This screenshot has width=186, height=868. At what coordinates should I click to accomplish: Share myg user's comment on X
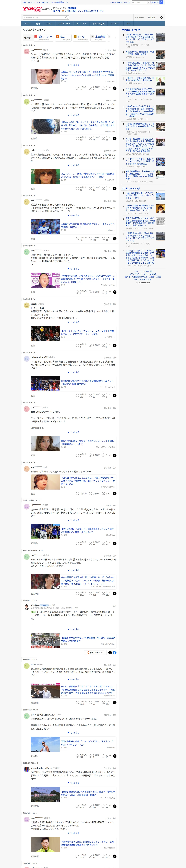click(115, 292)
